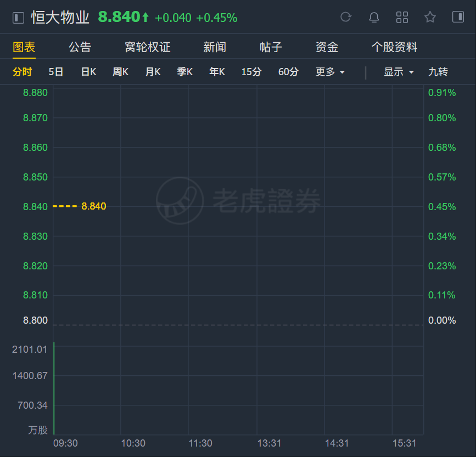Select the 15分 interval
The width and height of the screenshot is (476, 457).
pyautogui.click(x=251, y=72)
